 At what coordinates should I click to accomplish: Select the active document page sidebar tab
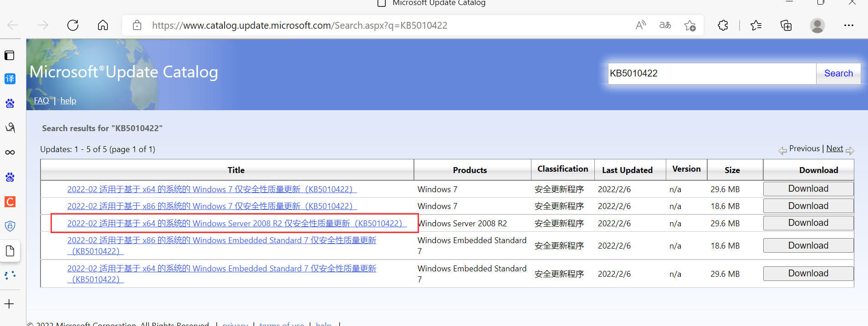[10, 251]
